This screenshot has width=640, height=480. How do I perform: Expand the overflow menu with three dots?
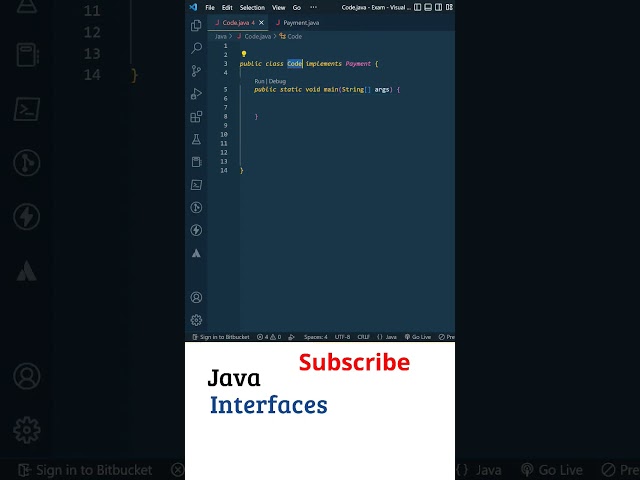313,7
